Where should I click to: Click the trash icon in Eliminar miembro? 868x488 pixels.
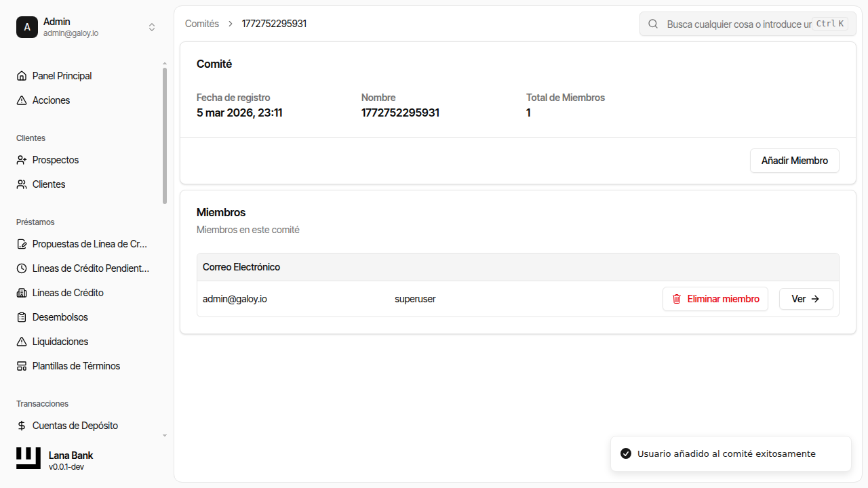pos(676,299)
